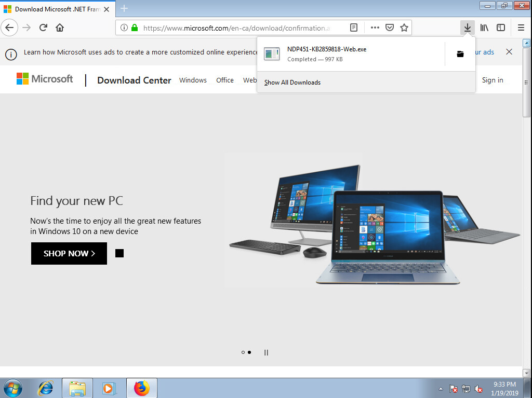Viewport: 532px width, 398px height.
Task: Open the Firefox Library button
Action: (485, 28)
